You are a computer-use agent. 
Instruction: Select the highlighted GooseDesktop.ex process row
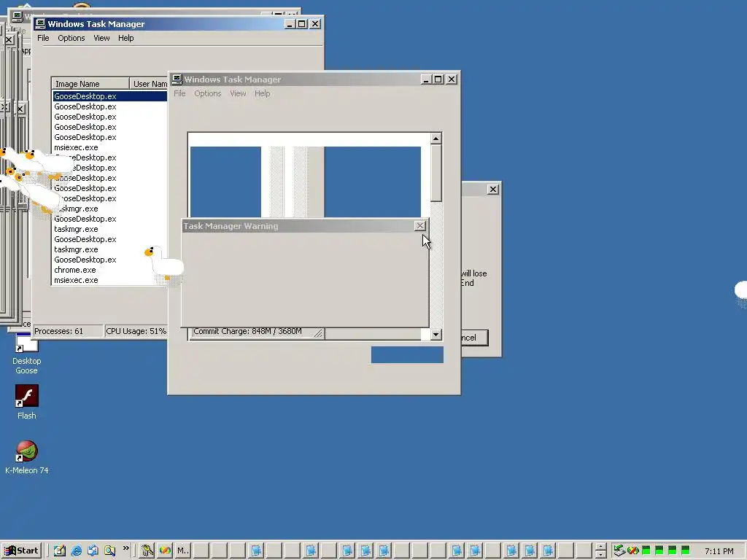[109, 96]
